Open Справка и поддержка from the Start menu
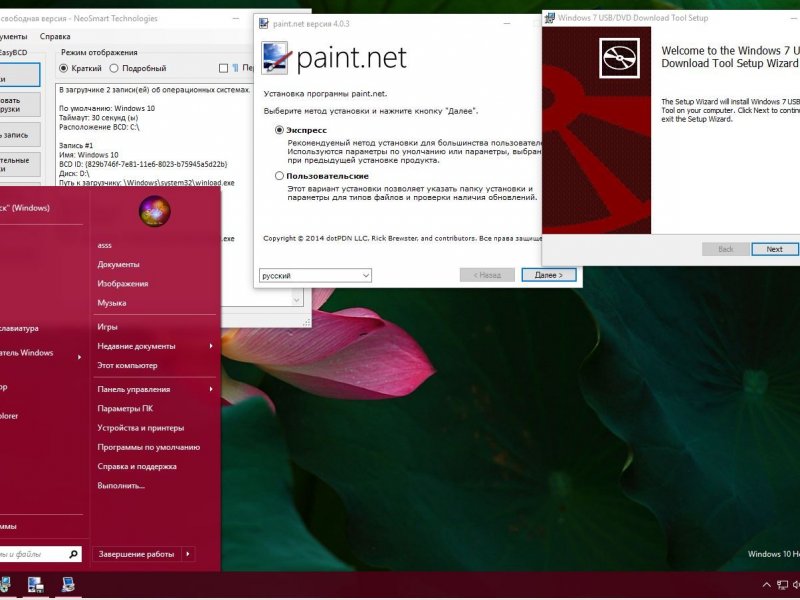The width and height of the screenshot is (800, 600). tap(137, 466)
